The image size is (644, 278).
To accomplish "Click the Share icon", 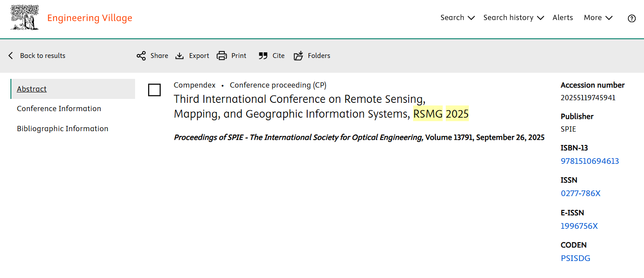I will point(141,56).
